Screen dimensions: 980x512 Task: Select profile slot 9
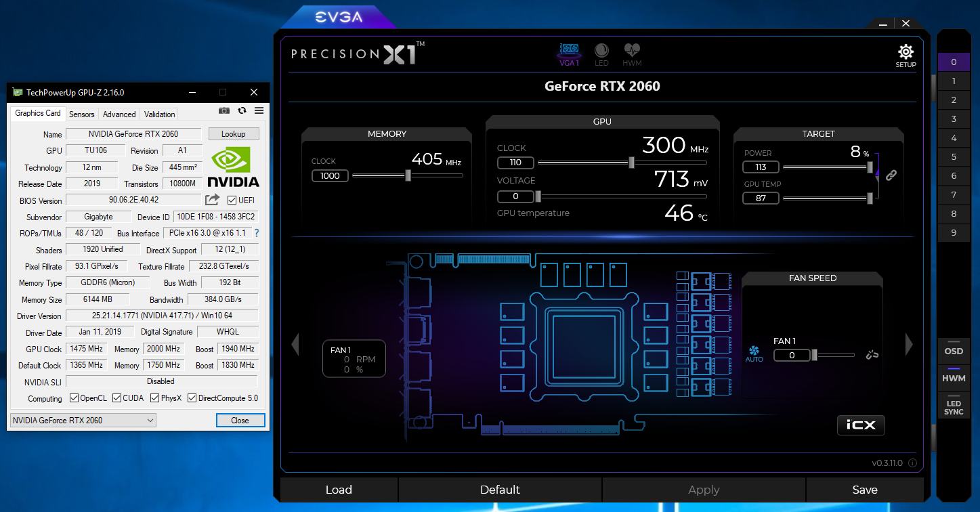tap(954, 233)
